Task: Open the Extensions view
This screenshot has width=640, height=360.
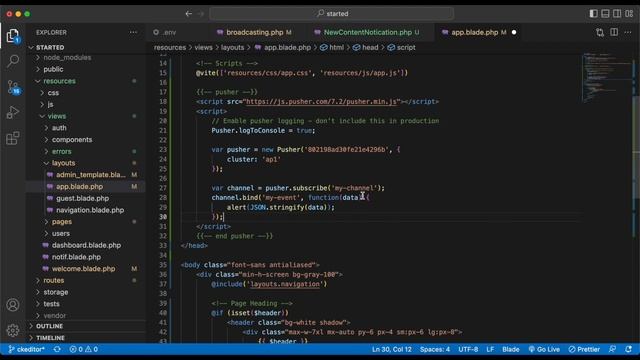Action: (13, 138)
